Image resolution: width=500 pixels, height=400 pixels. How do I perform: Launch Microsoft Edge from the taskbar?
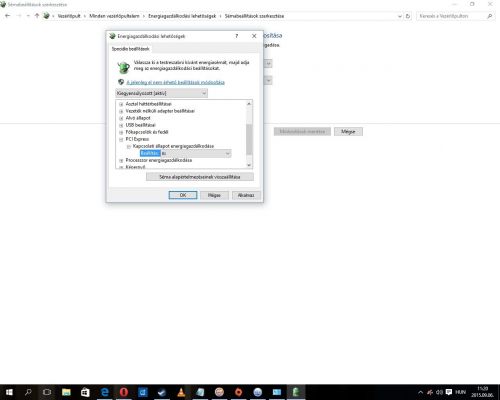(x=105, y=392)
